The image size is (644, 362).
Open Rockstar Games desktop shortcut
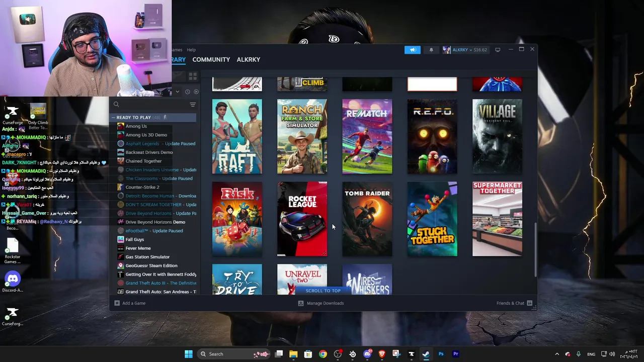click(x=13, y=250)
